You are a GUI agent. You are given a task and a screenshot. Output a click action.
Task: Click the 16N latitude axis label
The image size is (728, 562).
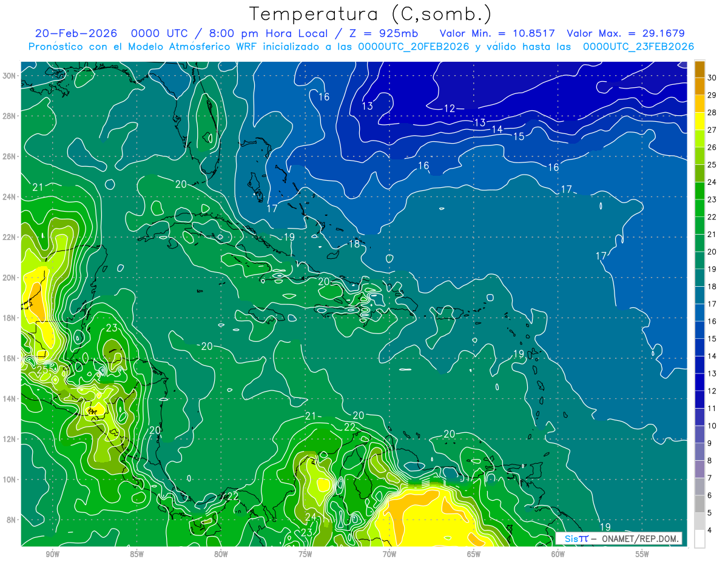click(x=10, y=358)
